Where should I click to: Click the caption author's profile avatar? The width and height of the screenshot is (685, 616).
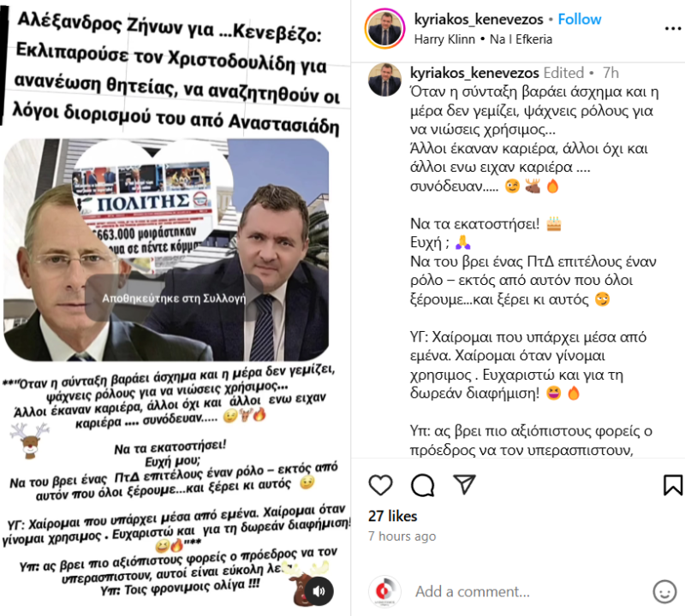coord(384,80)
